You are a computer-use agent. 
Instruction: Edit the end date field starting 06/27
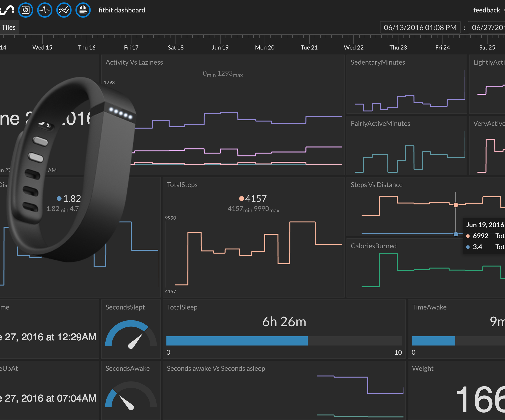pyautogui.click(x=487, y=27)
